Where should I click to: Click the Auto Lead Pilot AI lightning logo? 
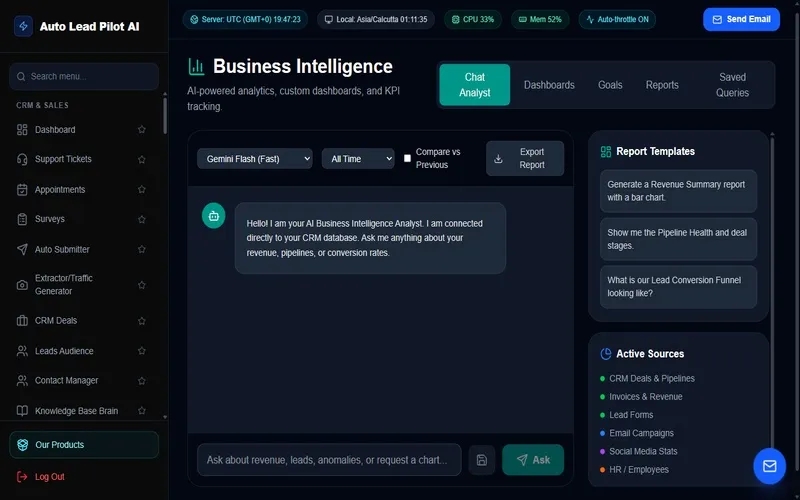tap(23, 26)
